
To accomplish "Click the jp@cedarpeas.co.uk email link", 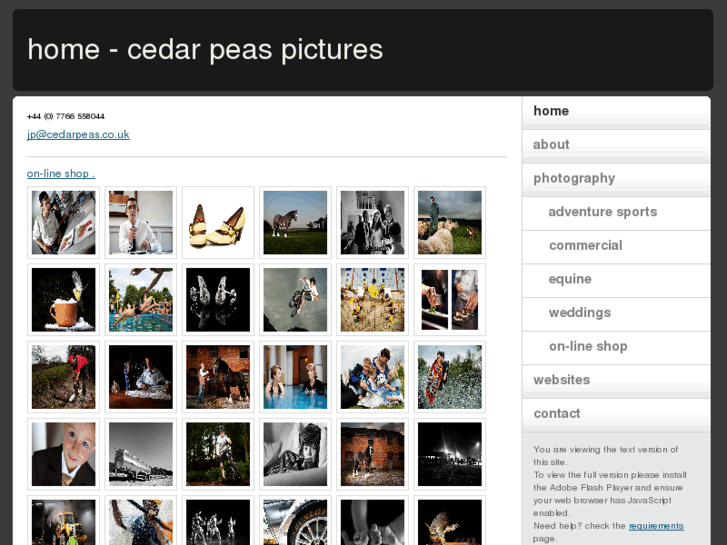I will pyautogui.click(x=78, y=135).
